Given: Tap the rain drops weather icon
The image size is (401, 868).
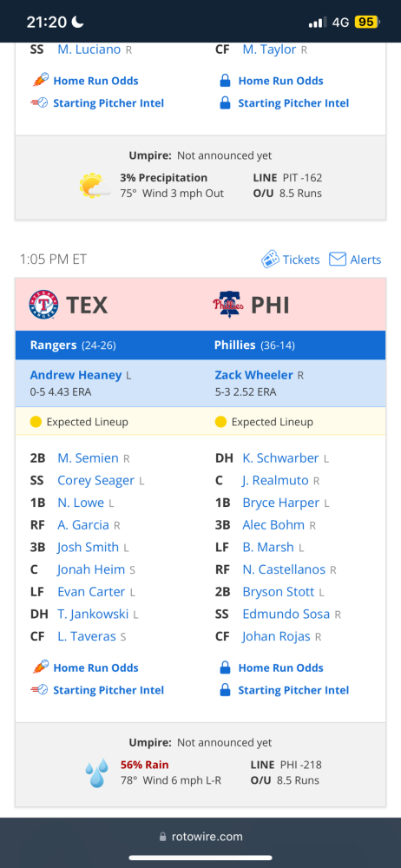Looking at the screenshot, I should (x=97, y=773).
